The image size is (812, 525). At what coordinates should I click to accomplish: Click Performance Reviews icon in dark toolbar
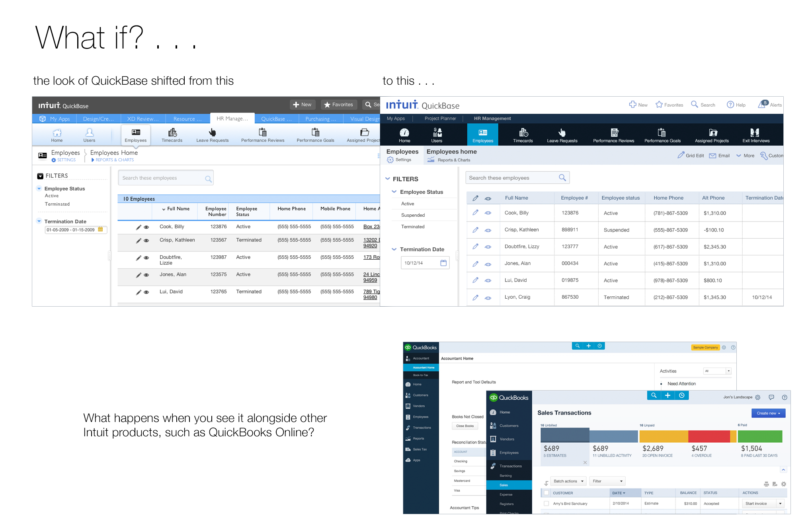point(614,132)
